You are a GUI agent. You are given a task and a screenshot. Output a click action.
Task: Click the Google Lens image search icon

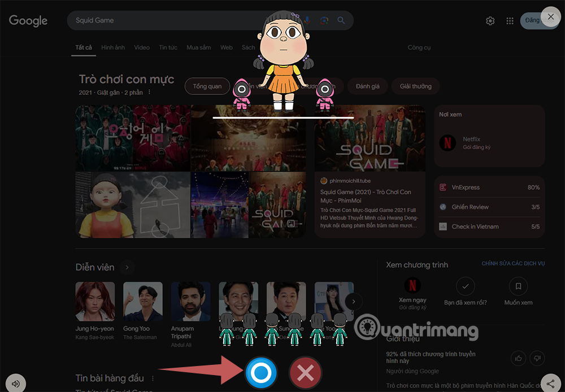coord(324,20)
